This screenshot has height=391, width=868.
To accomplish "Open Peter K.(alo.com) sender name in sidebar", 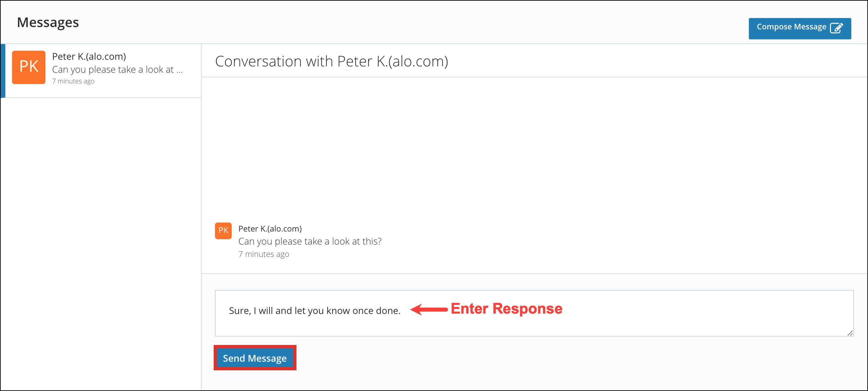I will click(x=89, y=56).
